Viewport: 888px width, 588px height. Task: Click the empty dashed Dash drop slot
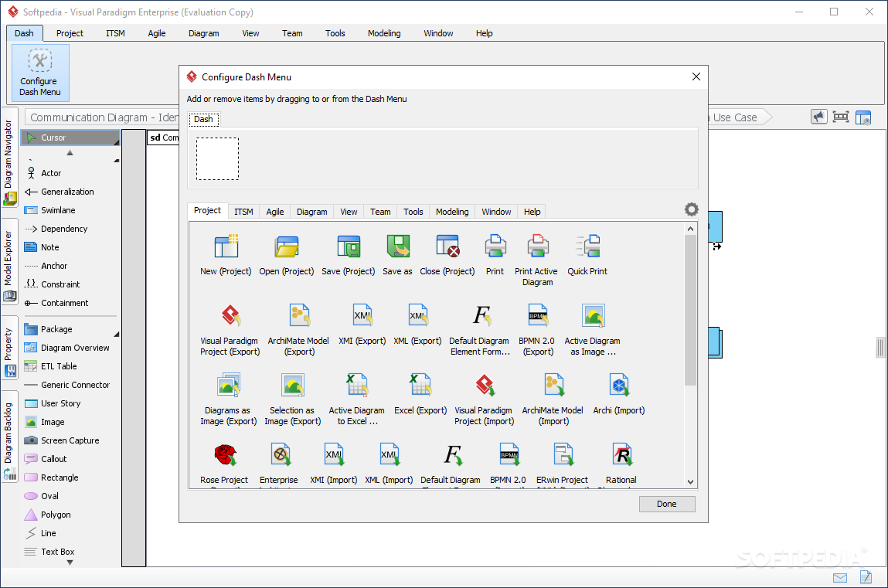pyautogui.click(x=217, y=159)
